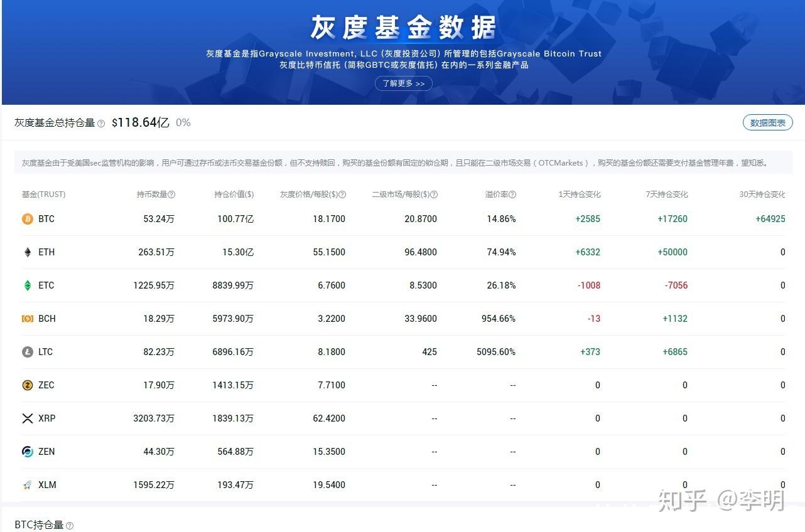The width and height of the screenshot is (805, 532).
Task: Click BTC holdings count 53.24万
Action: tap(159, 219)
